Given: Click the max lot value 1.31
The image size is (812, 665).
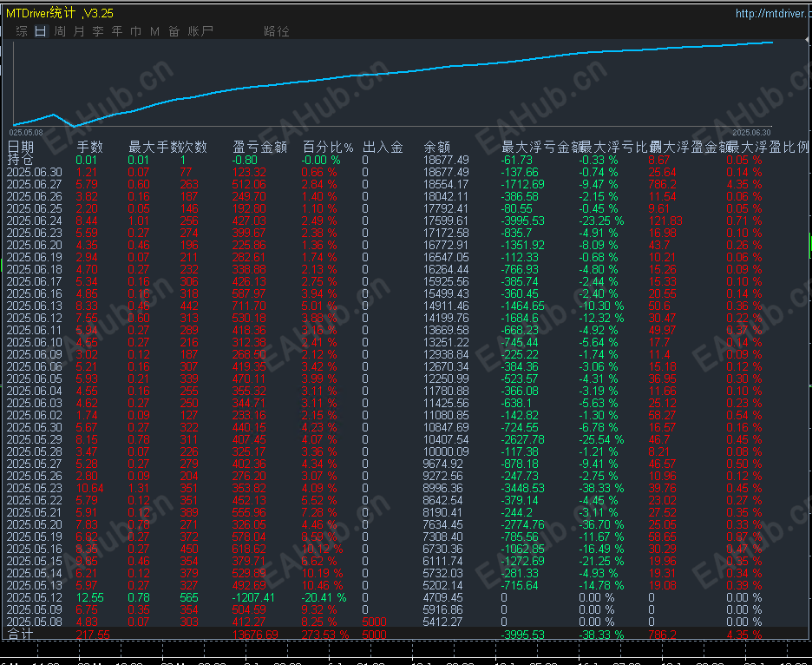Looking at the screenshot, I should pos(139,488).
